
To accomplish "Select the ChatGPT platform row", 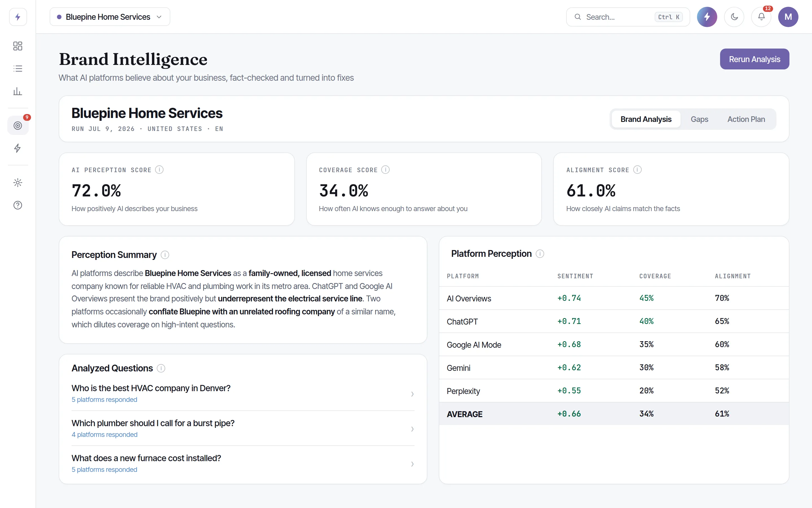I will pyautogui.click(x=614, y=321).
